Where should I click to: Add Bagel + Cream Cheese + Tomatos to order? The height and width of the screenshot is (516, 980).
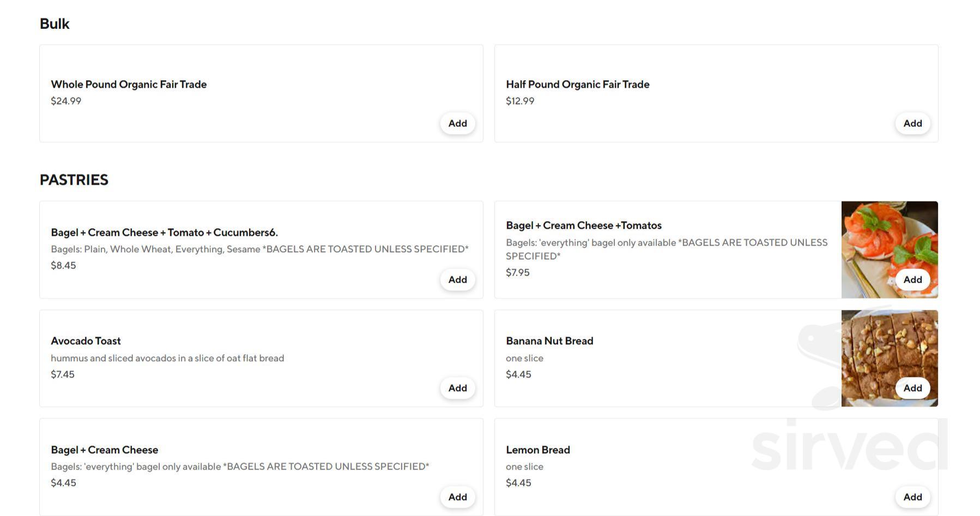[912, 280]
